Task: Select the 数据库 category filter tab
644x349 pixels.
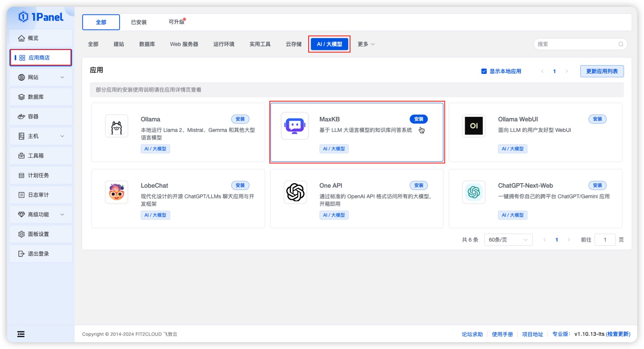Action: (x=147, y=44)
